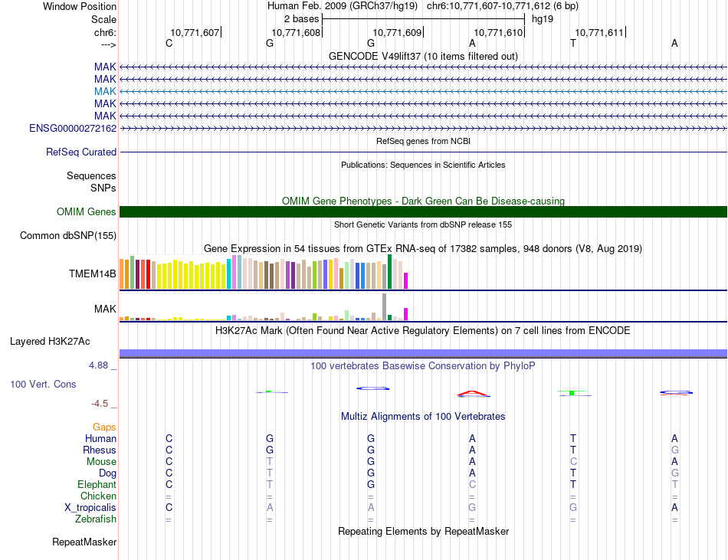Select the Zebrafish alignment row label

coord(96,519)
